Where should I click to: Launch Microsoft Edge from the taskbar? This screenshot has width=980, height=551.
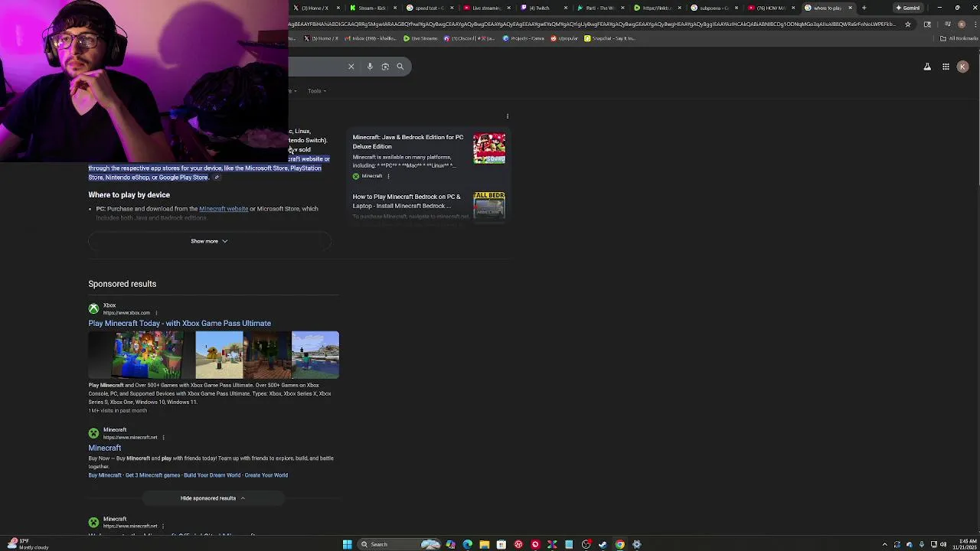(x=467, y=544)
